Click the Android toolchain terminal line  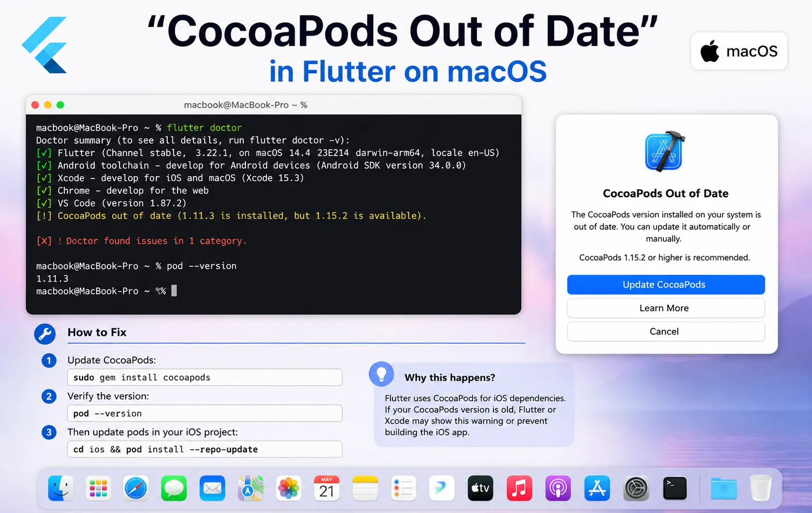pyautogui.click(x=251, y=165)
